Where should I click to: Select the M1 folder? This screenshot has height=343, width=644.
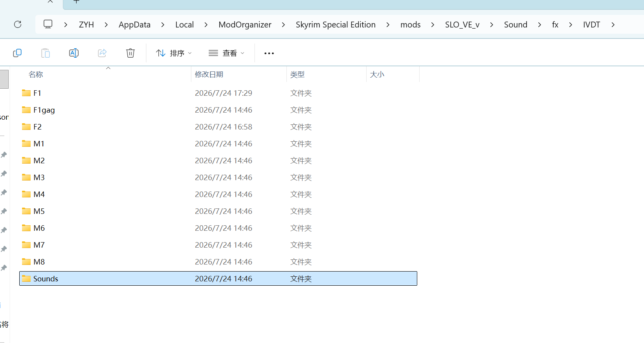pos(218,144)
